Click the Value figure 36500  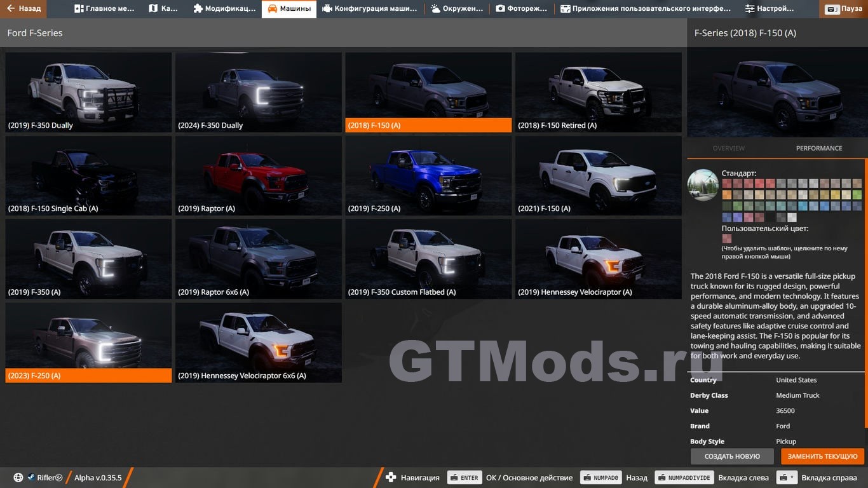pyautogui.click(x=785, y=410)
